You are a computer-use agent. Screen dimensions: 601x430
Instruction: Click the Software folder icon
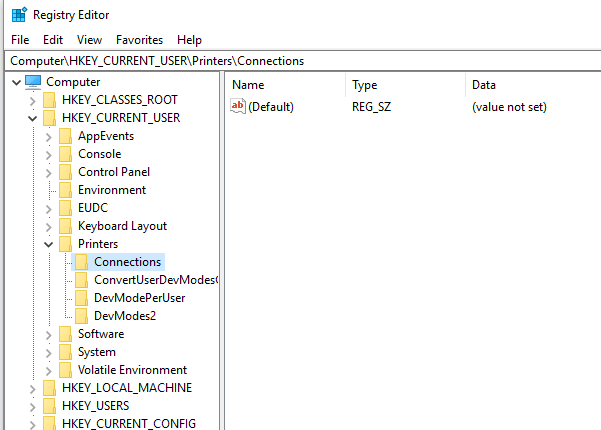[x=66, y=334]
